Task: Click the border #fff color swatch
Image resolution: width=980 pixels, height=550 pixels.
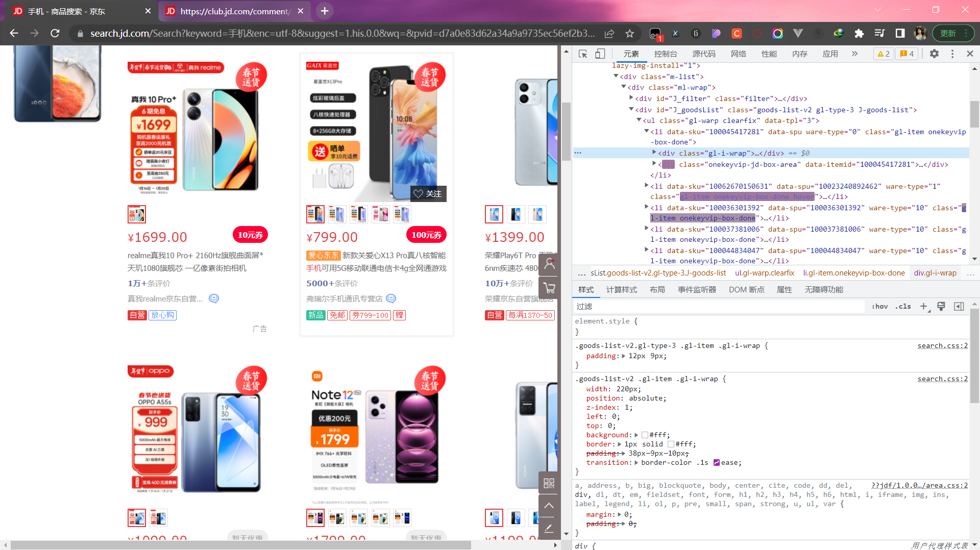Action: (671, 444)
